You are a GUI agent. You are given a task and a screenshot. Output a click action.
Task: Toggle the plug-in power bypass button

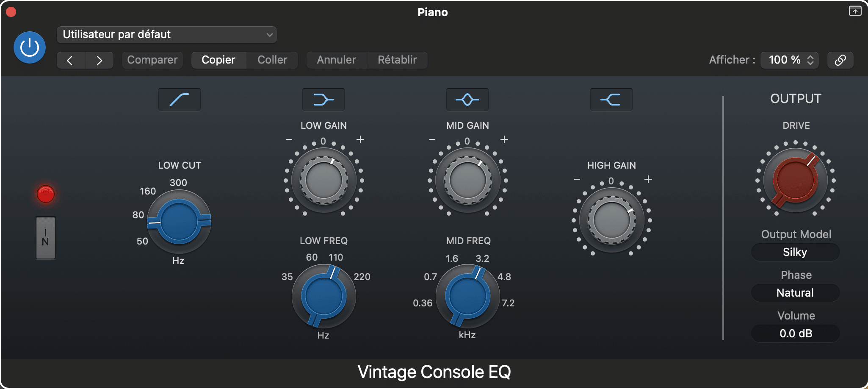click(30, 47)
